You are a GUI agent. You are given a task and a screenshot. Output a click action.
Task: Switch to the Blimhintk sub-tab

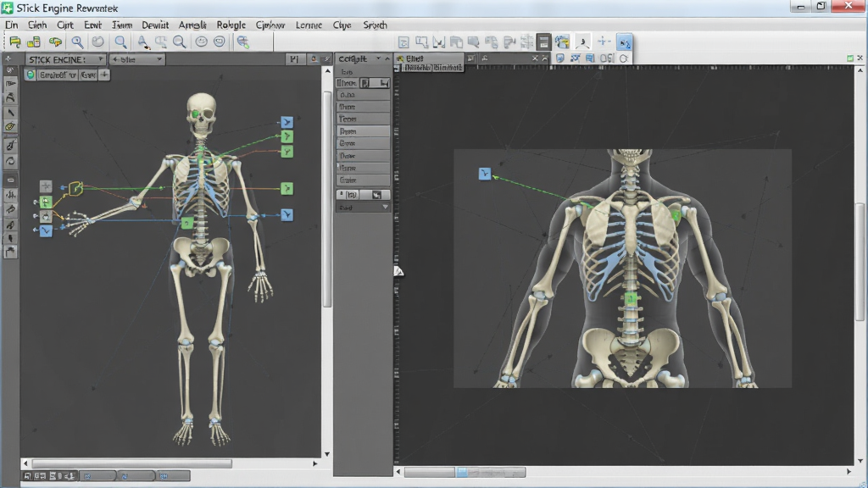(x=448, y=68)
